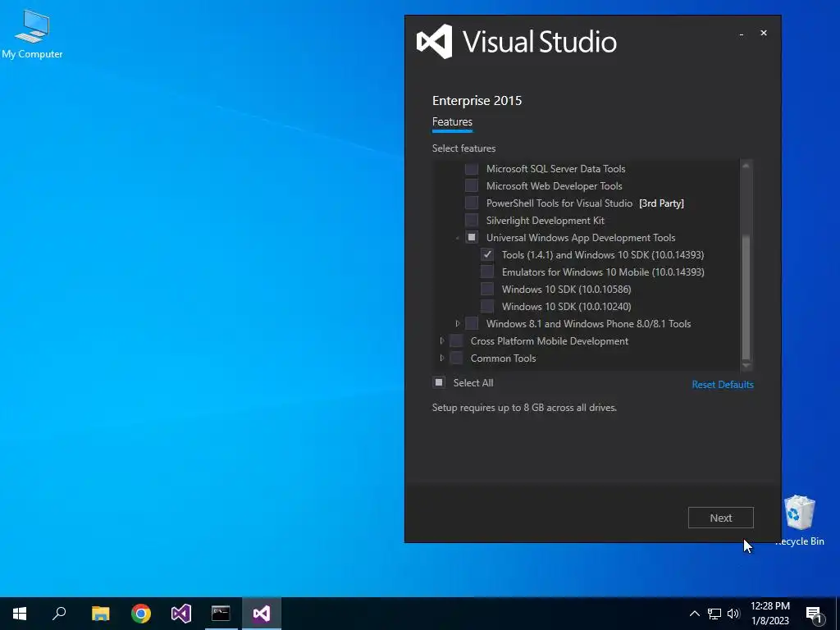Click the Reset Defaults link
The height and width of the screenshot is (630, 840).
pos(723,385)
